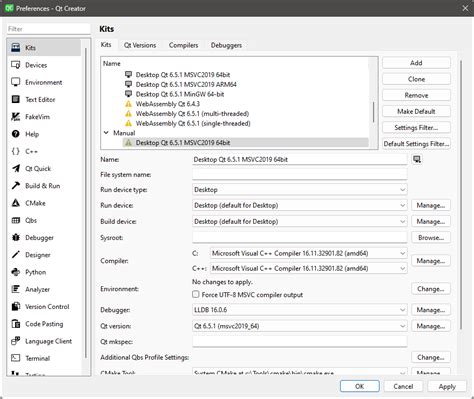The image size is (474, 399).
Task: Open the Environment settings icon
Action: click(x=16, y=82)
